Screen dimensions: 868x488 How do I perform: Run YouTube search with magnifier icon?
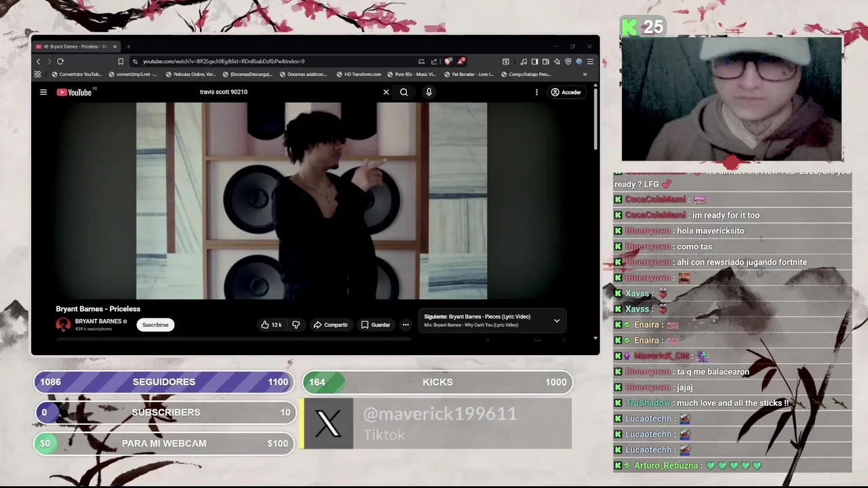point(403,92)
